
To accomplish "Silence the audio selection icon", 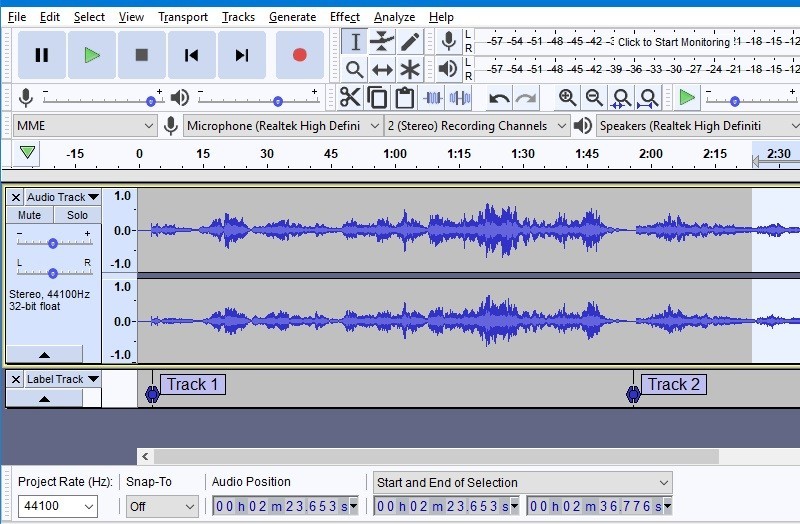I will click(459, 97).
